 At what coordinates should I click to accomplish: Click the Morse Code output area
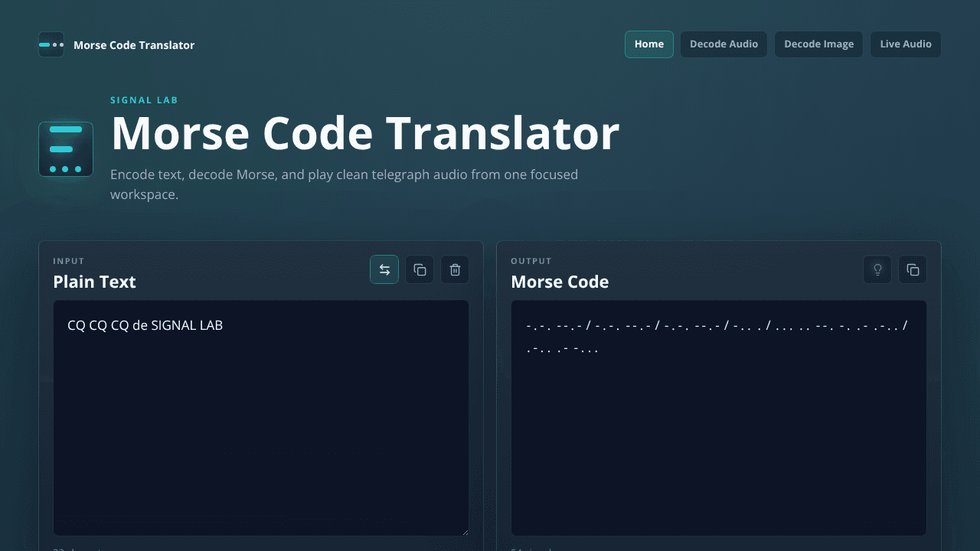tap(719, 418)
